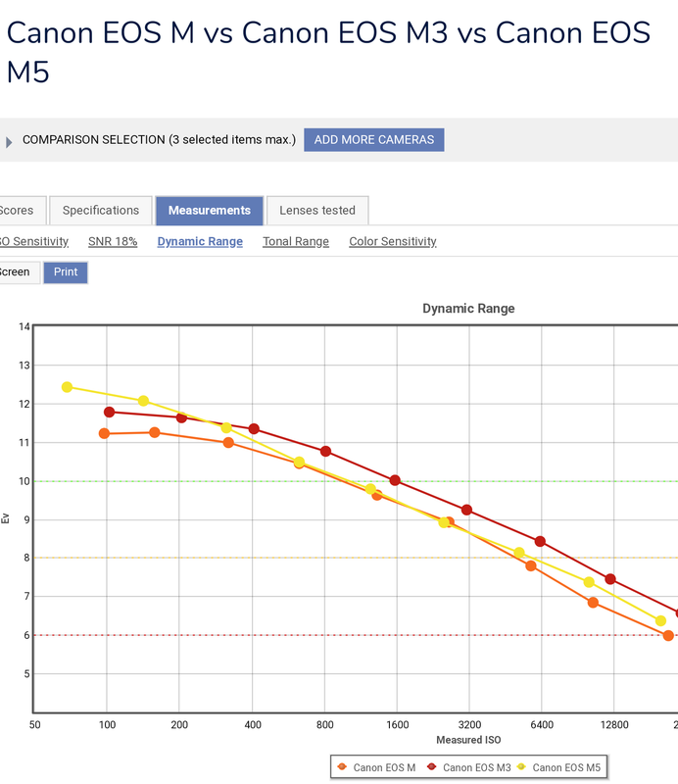Click the last yellow EOS M5 data point
This screenshot has width=678, height=784.
tap(660, 620)
